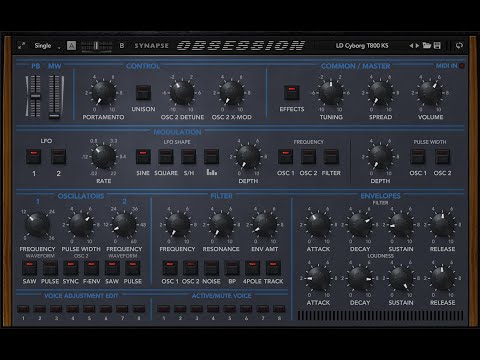Click oscillator 1 FREQUENCY knob

point(37,225)
